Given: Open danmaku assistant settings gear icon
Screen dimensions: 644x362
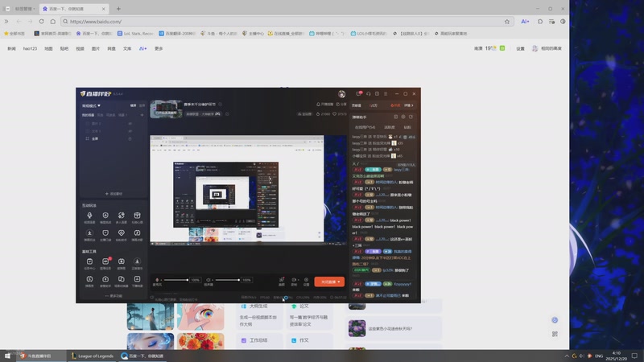Looking at the screenshot, I should coord(403,117).
